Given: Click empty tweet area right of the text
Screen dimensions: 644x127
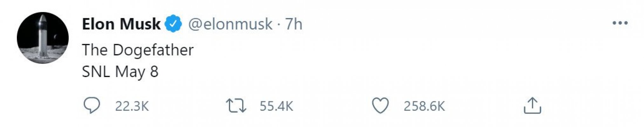Looking at the screenshot, I should (381, 60).
